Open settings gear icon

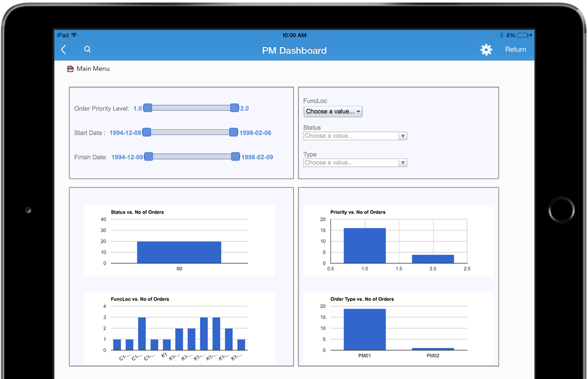pos(486,49)
